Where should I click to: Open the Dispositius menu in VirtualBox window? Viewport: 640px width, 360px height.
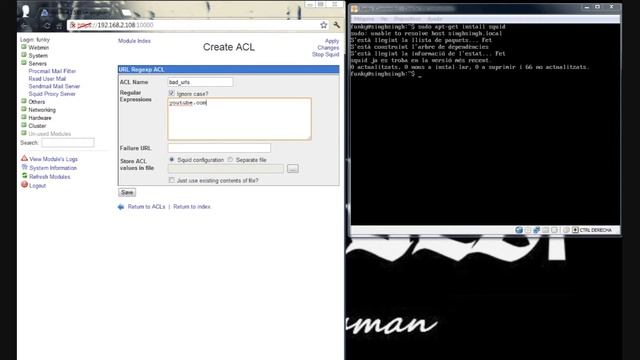(407, 19)
